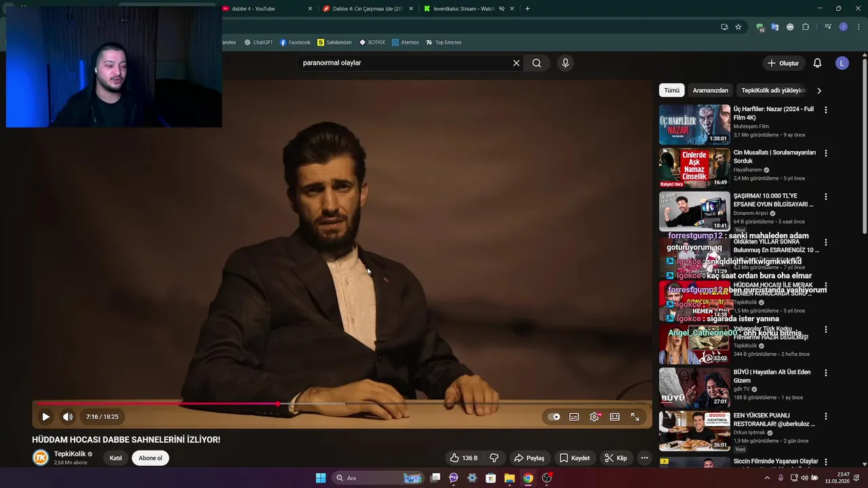Open the YouTube account avatar menu

[x=842, y=63]
